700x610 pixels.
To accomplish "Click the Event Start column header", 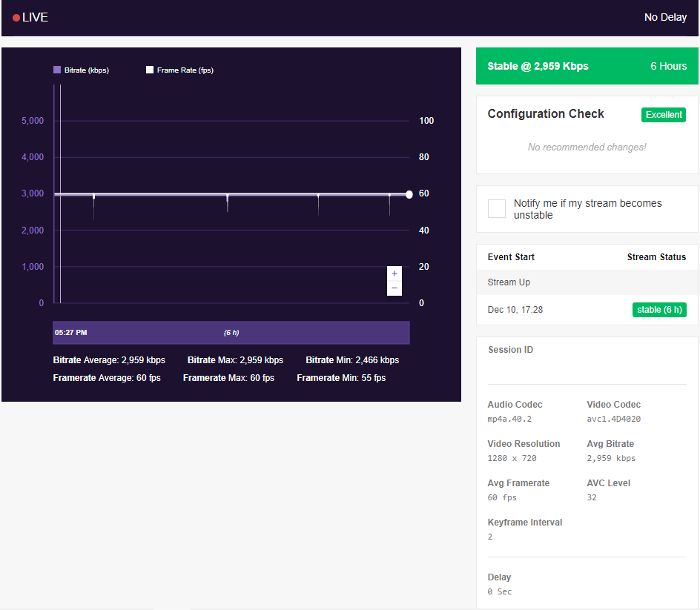I will (x=511, y=257).
